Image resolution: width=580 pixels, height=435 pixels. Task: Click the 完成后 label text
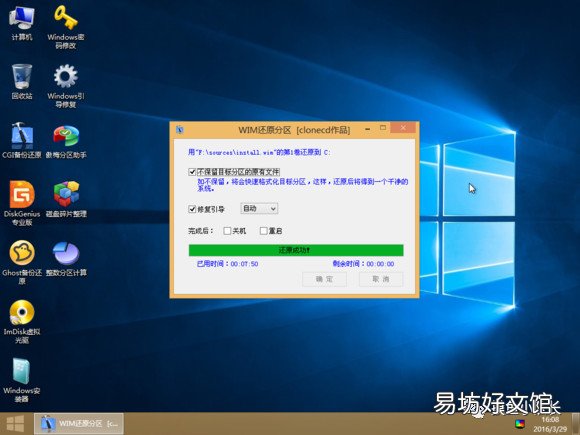(200, 231)
